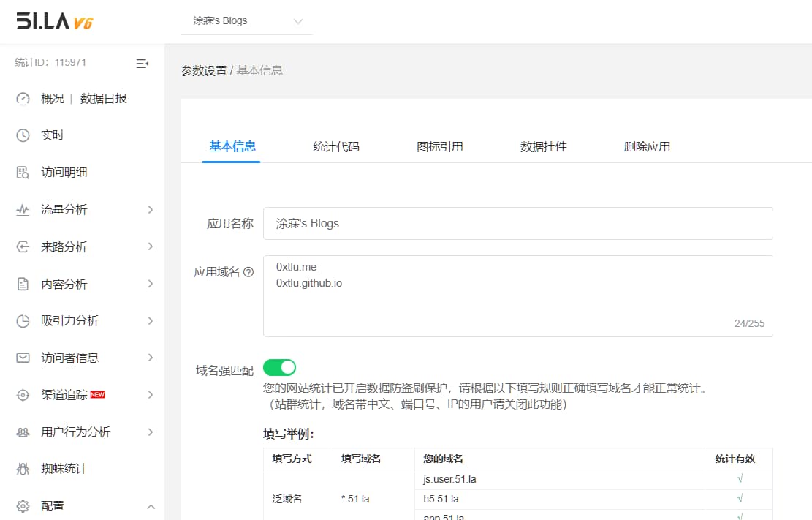Image resolution: width=812 pixels, height=520 pixels.
Task: Click the 24/255 character counter
Action: click(x=749, y=323)
